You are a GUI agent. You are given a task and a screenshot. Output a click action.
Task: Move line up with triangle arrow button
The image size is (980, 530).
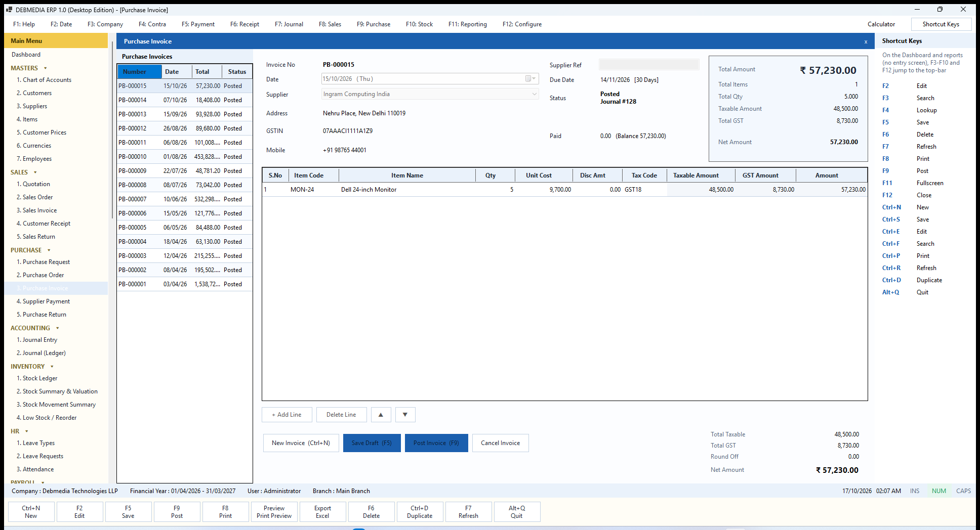pyautogui.click(x=381, y=415)
